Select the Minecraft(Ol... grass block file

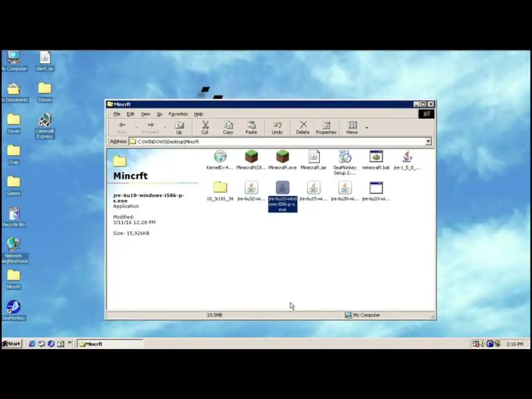tap(251, 160)
